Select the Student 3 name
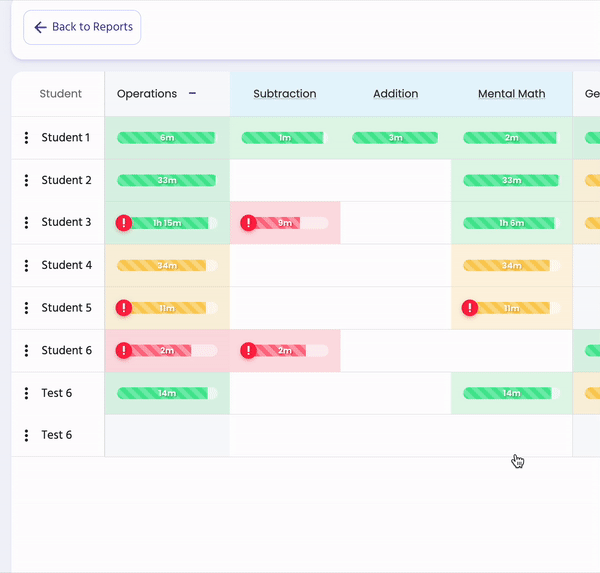This screenshot has width=600, height=573. tap(67, 222)
